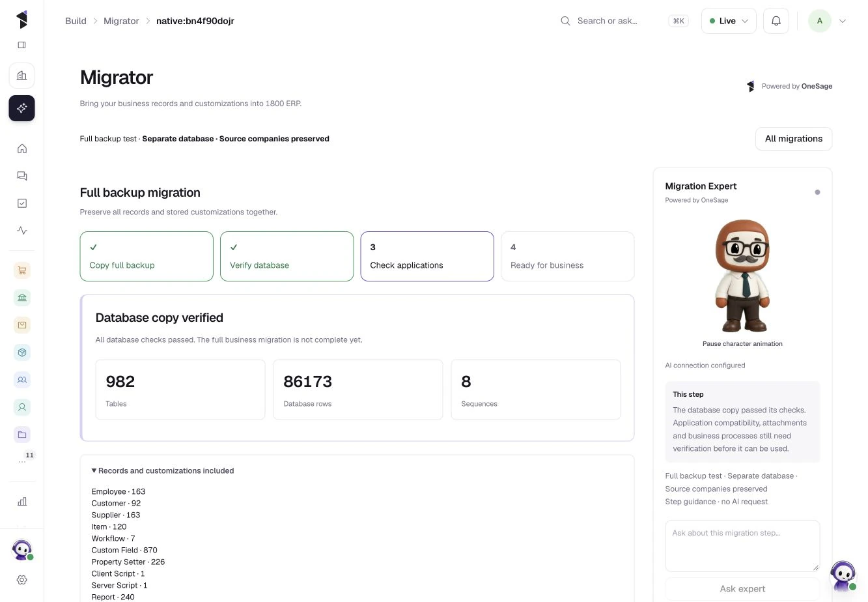Viewport: 868px width, 602px height.
Task: Open the green single-user module icon
Action: point(21,407)
